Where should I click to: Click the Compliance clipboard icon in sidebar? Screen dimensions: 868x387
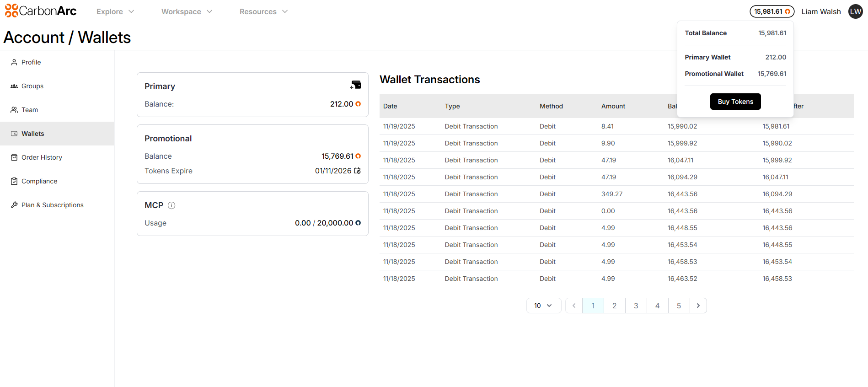[x=14, y=181]
